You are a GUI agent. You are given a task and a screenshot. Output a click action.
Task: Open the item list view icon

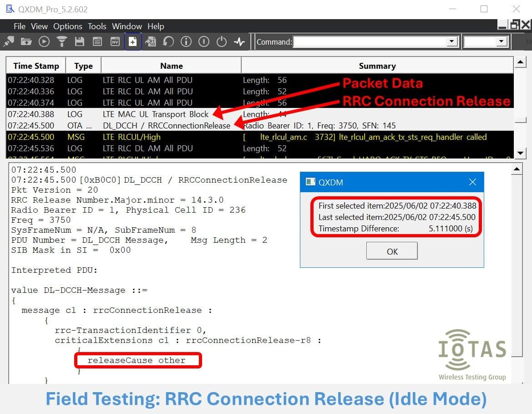(97, 42)
